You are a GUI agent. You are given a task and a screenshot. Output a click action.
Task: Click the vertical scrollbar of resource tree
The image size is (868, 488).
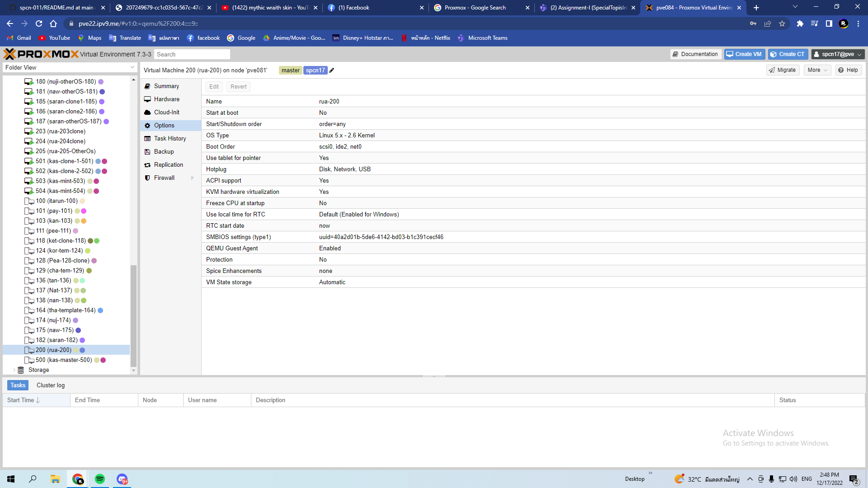pyautogui.click(x=133, y=315)
